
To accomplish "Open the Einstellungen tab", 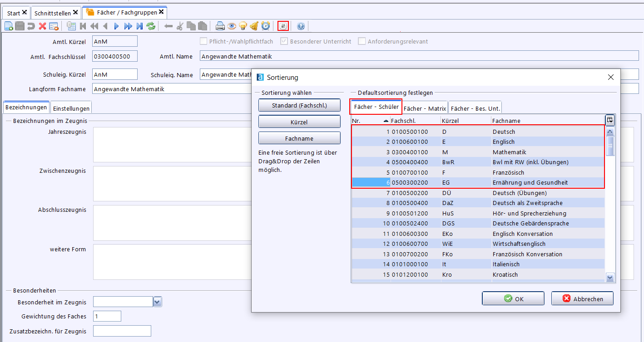I will point(71,109).
